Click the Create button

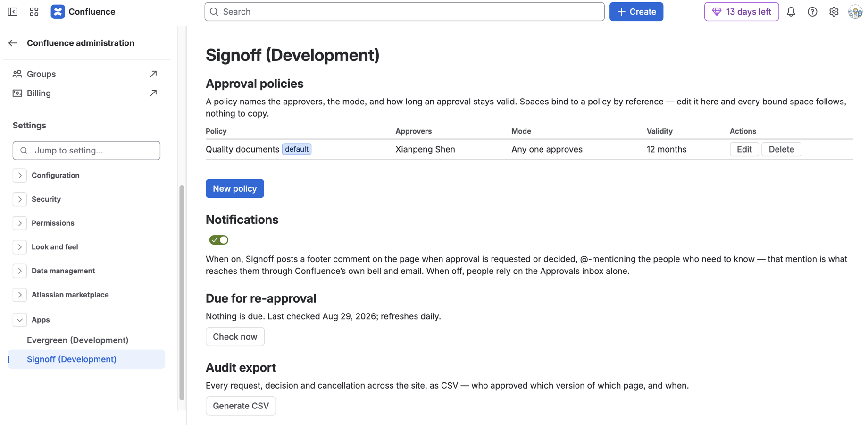(x=636, y=12)
